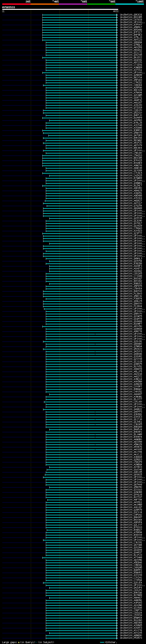146x644 pixels.
Task: Select the query ID AV565533
Action: [8, 7]
